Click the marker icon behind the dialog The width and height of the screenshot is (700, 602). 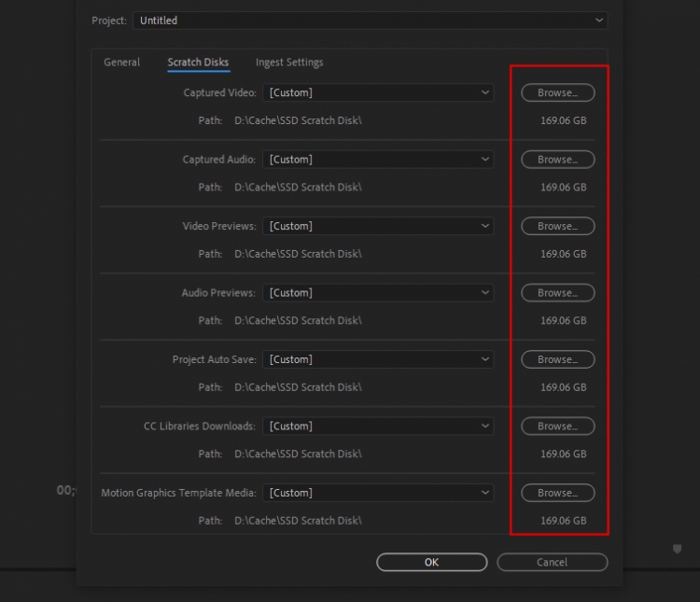[x=677, y=549]
